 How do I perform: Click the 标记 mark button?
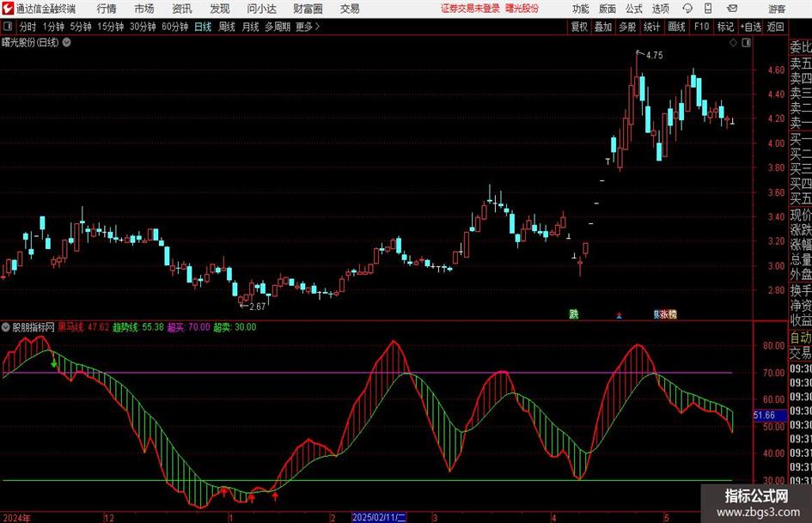pos(725,27)
